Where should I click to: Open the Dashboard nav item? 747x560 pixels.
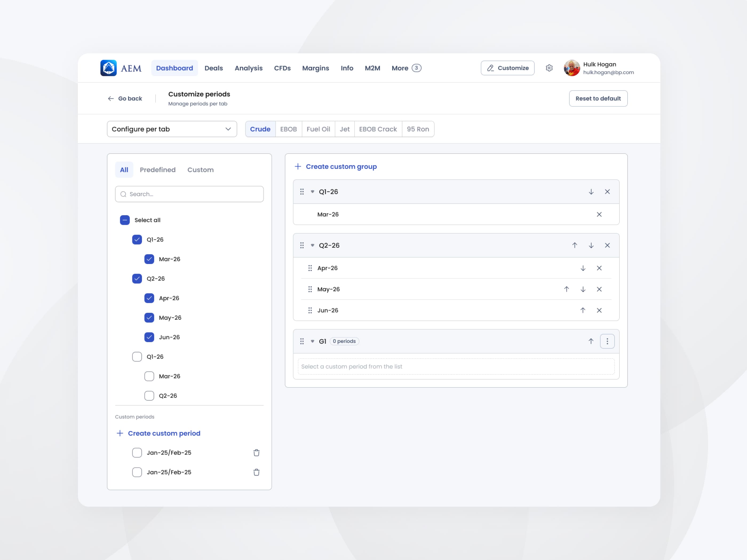click(174, 68)
